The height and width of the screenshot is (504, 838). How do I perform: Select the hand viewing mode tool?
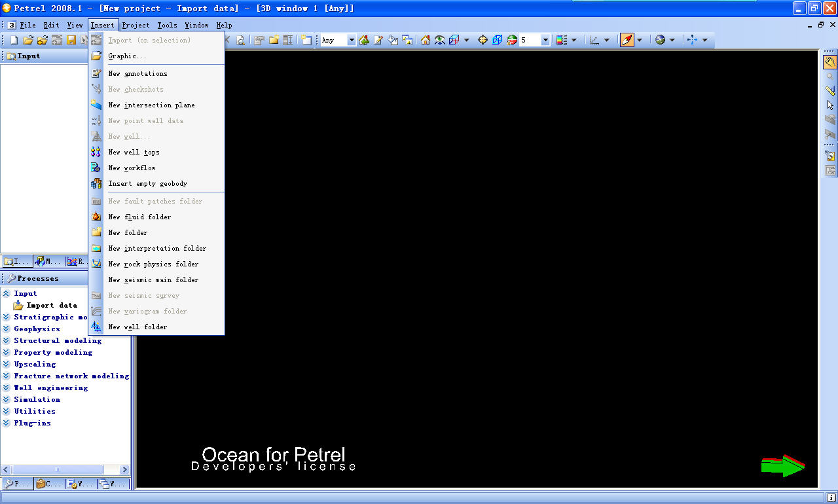click(x=830, y=63)
